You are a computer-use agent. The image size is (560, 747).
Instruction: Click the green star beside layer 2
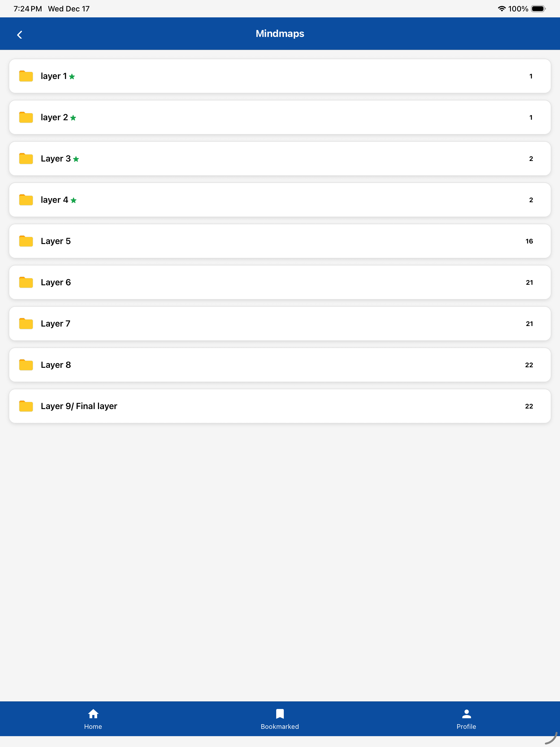(x=73, y=118)
